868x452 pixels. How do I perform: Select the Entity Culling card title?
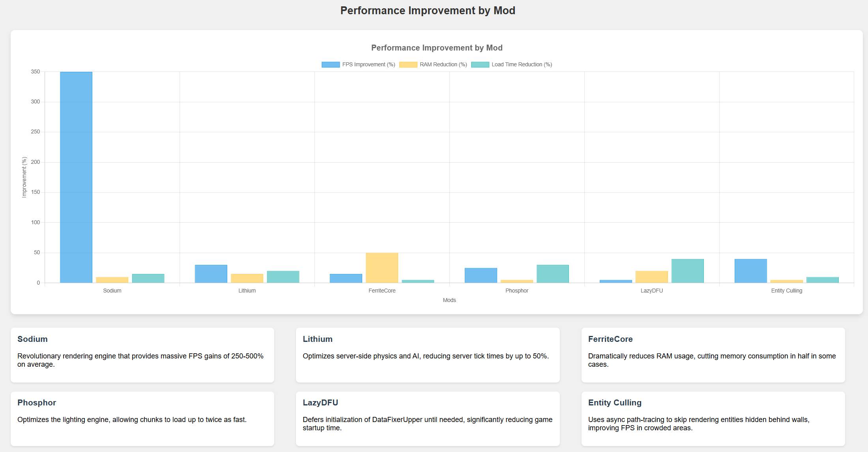(614, 403)
